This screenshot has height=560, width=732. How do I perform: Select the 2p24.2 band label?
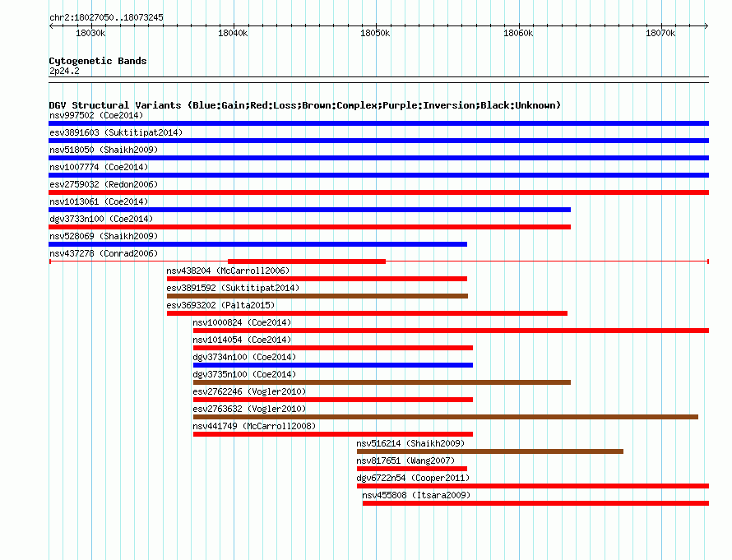point(64,71)
